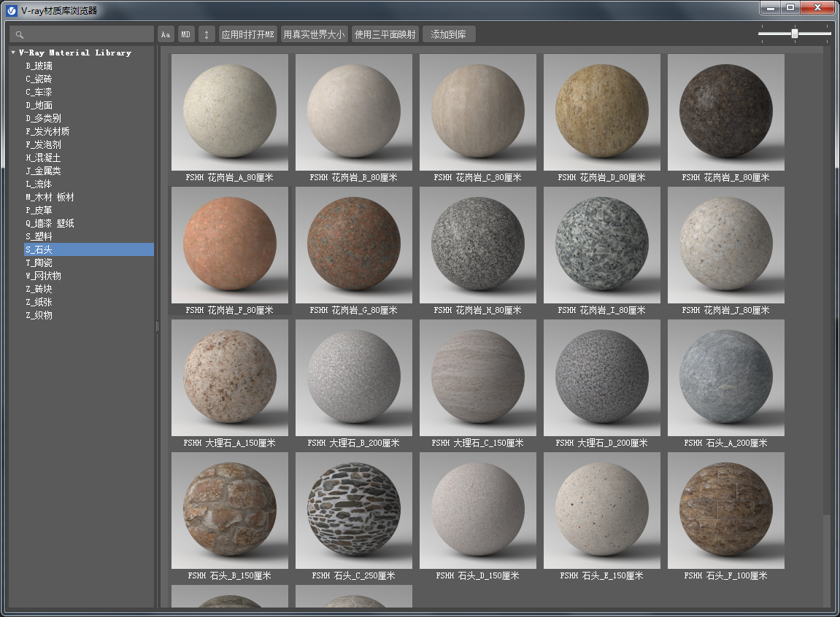Click the up-down arrow sort icon
This screenshot has height=617, width=840.
click(x=207, y=34)
